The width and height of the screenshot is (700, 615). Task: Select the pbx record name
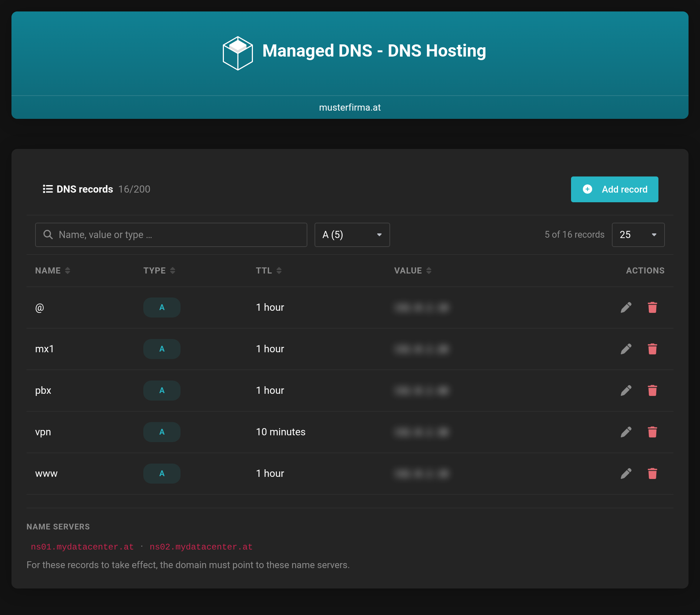(43, 391)
